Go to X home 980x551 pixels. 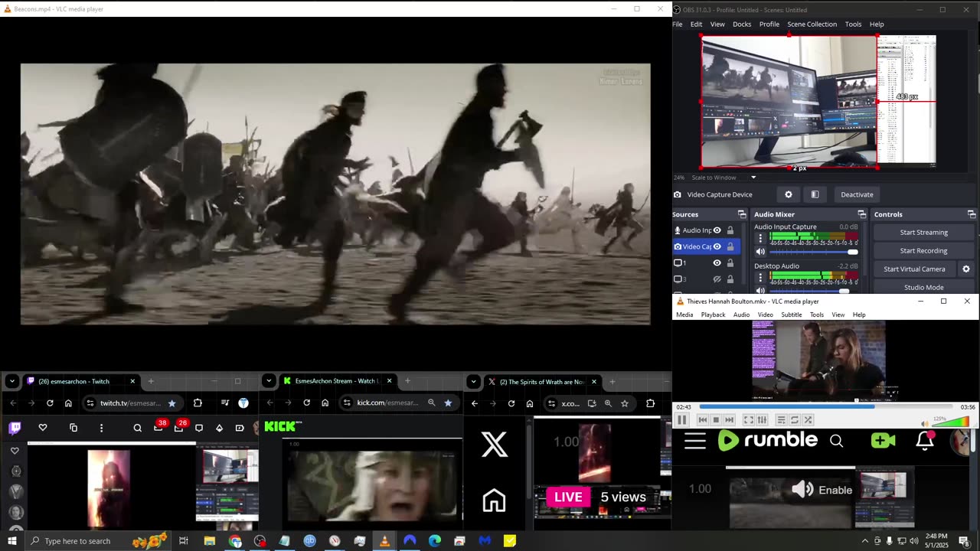(494, 500)
